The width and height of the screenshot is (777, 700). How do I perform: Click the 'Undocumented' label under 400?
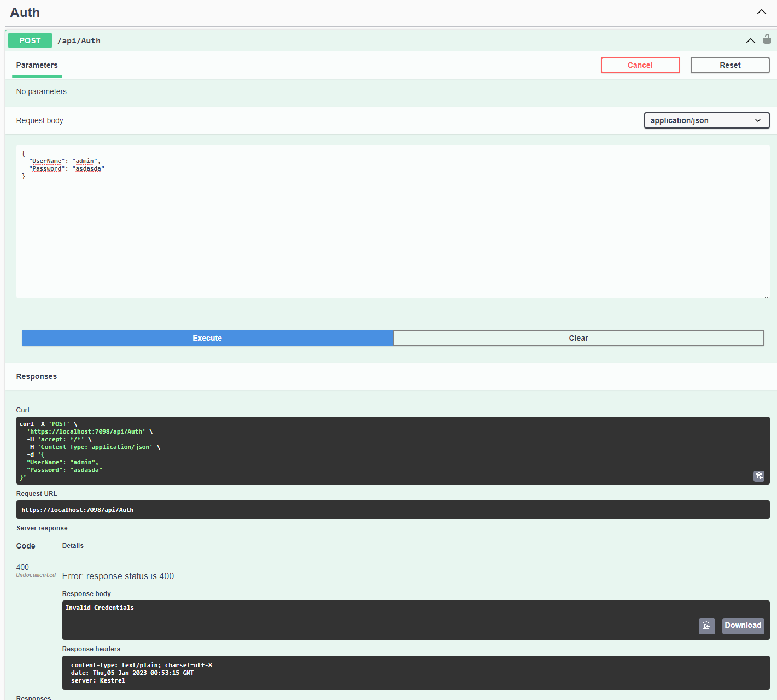click(x=36, y=575)
